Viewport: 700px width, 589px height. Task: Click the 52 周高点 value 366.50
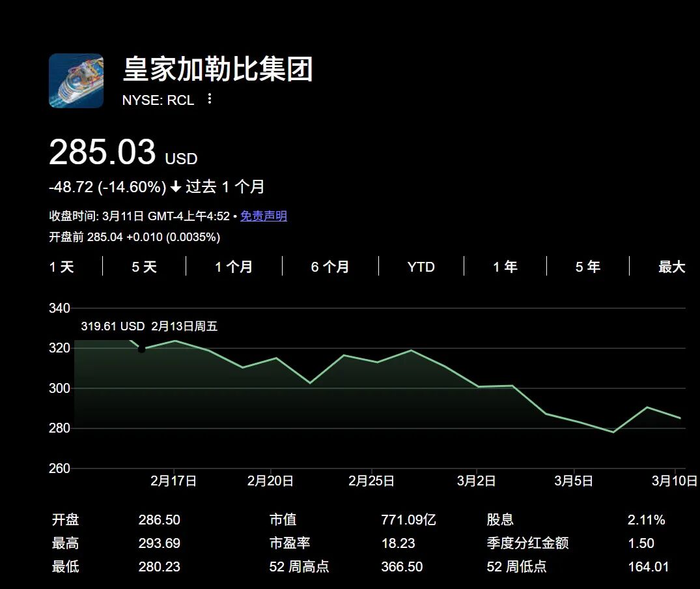pyautogui.click(x=402, y=567)
